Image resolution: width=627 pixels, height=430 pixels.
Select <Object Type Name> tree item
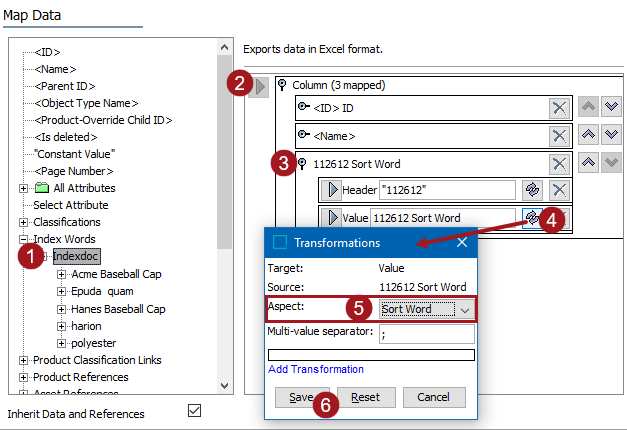point(86,103)
